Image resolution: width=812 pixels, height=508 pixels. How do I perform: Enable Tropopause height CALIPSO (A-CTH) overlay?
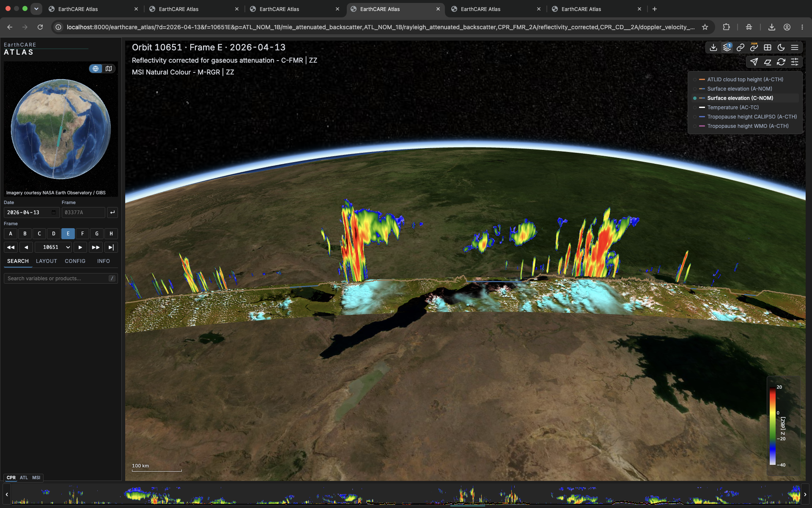pos(745,117)
